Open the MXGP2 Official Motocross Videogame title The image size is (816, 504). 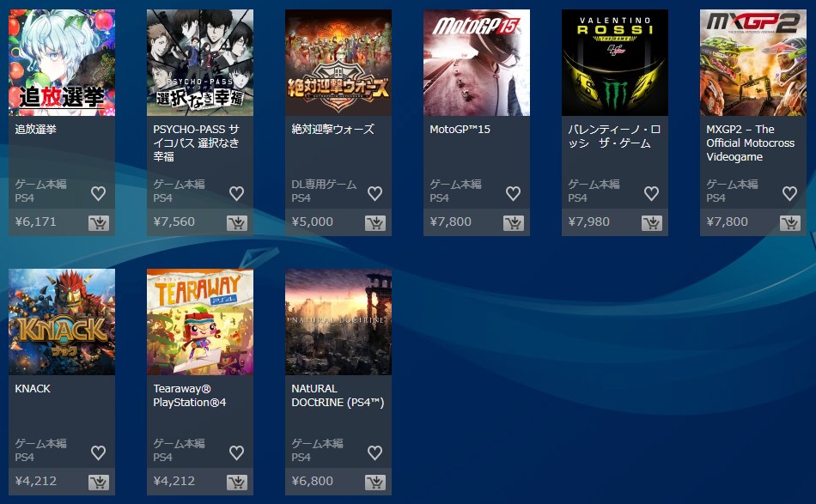750,143
